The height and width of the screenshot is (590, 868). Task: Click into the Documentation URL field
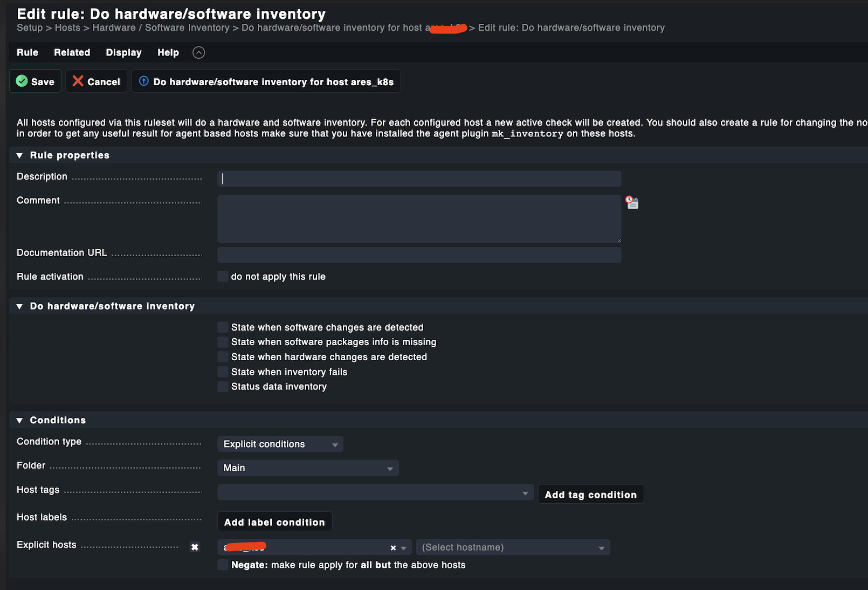pos(419,255)
